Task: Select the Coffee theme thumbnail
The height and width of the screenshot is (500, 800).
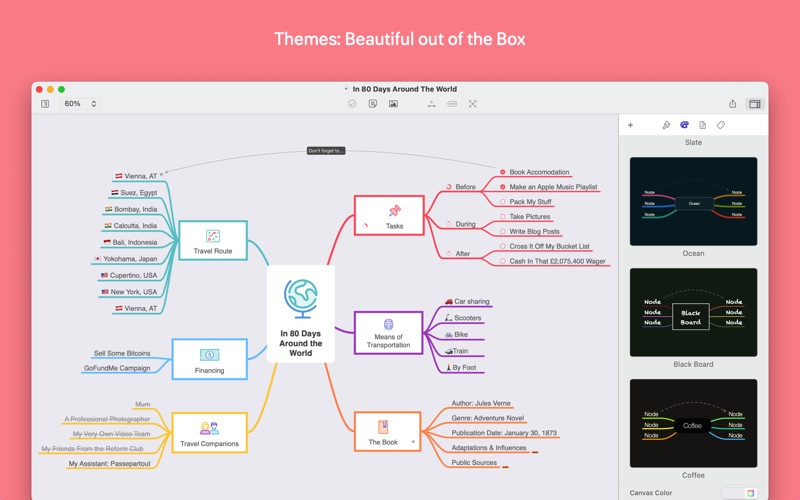Action: (693, 423)
